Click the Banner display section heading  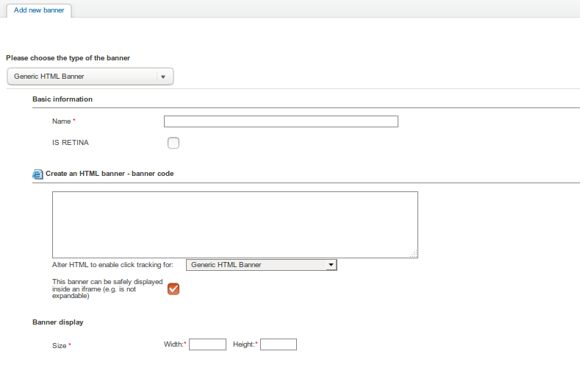pos(58,322)
